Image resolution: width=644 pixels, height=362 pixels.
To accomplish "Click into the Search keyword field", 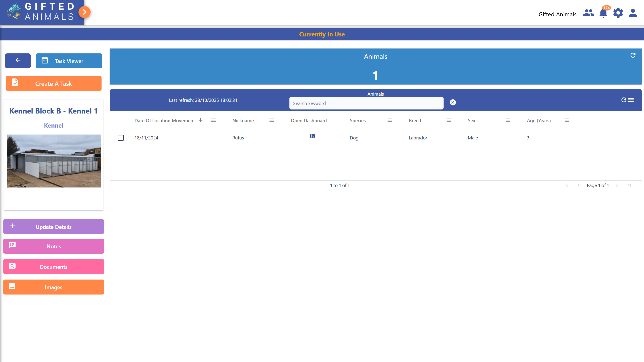I will click(x=366, y=103).
